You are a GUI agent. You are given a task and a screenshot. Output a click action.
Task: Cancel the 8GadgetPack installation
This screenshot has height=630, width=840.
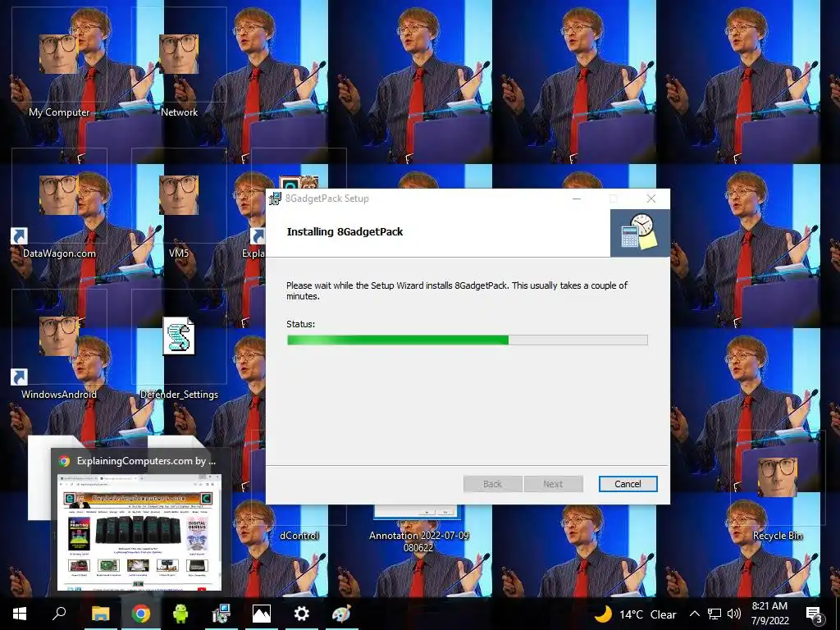[628, 484]
